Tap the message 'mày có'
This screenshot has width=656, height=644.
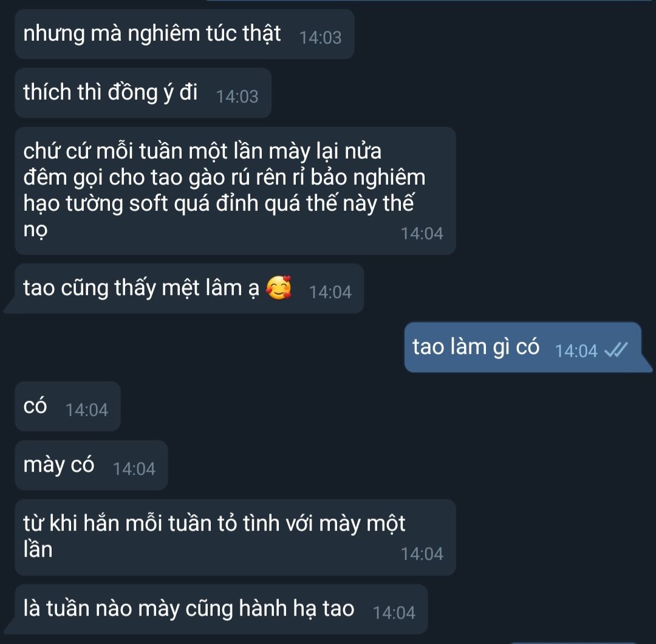tap(91, 465)
